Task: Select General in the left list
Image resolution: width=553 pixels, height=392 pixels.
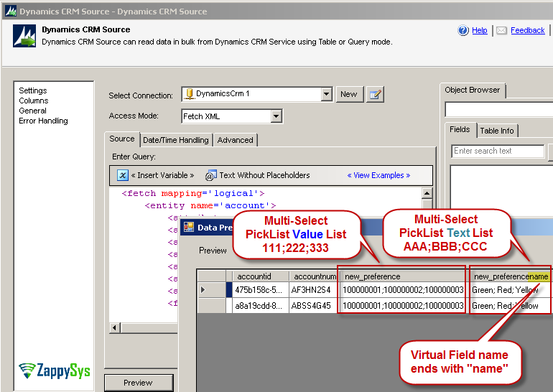Action: tap(32, 111)
